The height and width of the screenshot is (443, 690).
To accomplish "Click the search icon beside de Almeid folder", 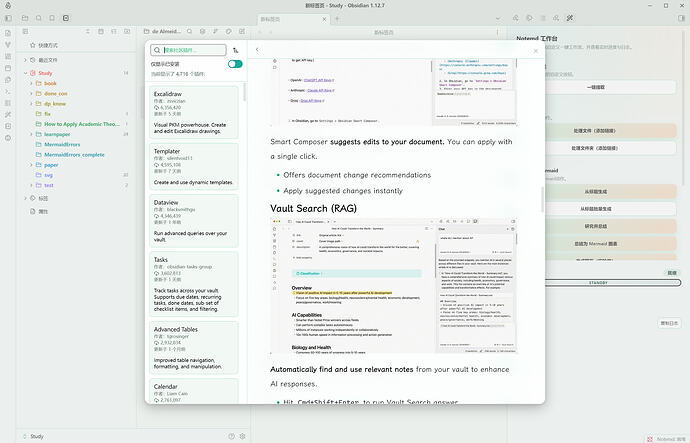I will coord(189,32).
